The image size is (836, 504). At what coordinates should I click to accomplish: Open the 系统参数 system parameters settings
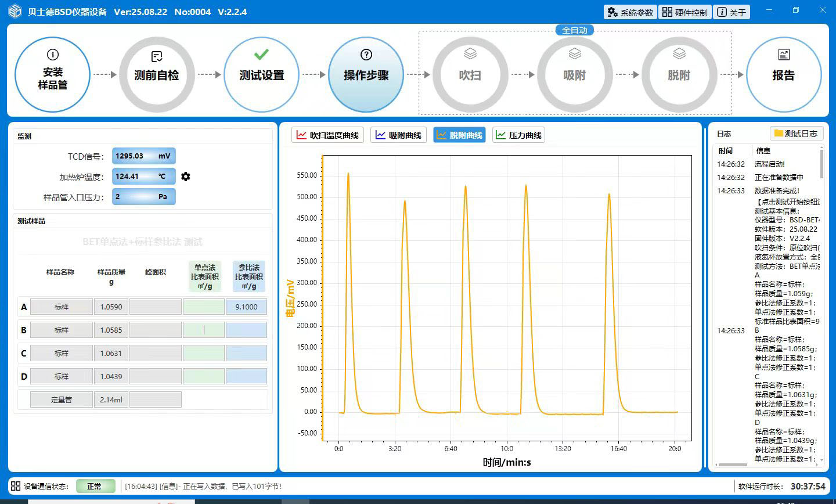tap(630, 12)
